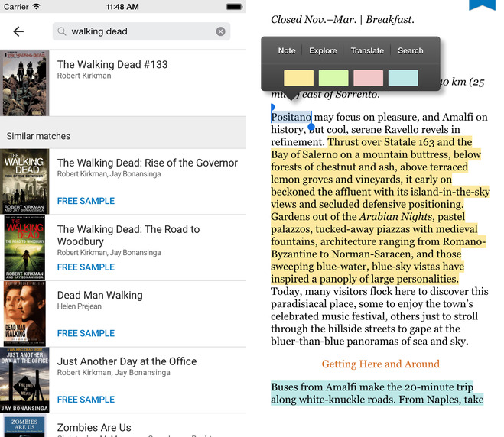Open Zombies Are Us cover thumbnail
This screenshot has width=504, height=437.
24,426
